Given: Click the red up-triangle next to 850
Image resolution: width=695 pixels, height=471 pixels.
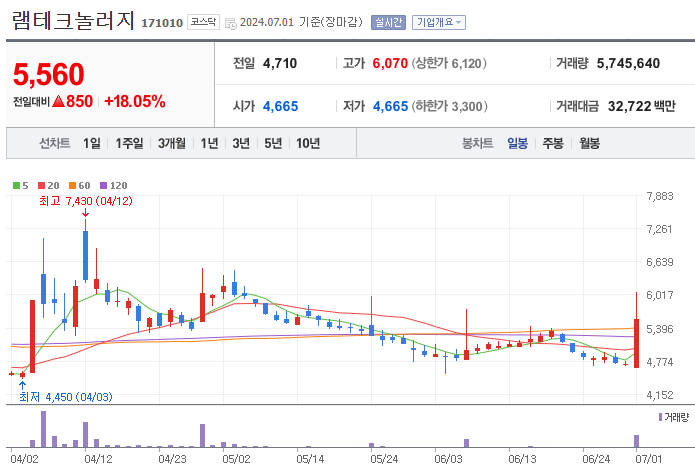Looking at the screenshot, I should pyautogui.click(x=59, y=101).
